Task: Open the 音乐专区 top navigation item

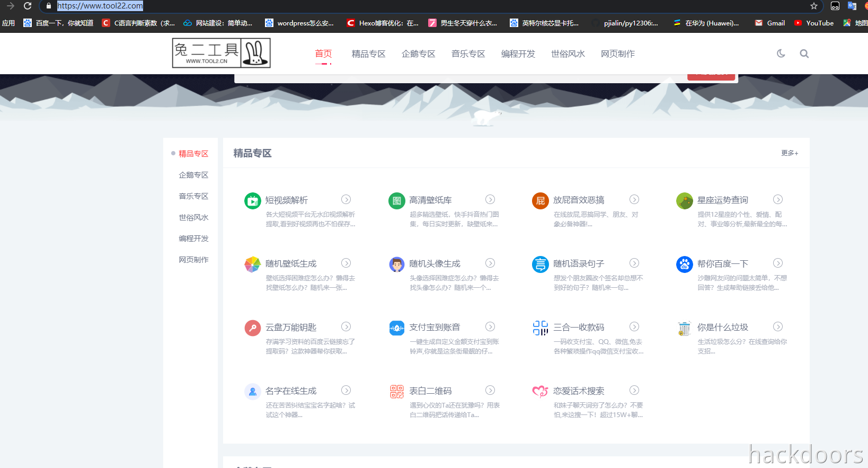Action: [x=468, y=54]
